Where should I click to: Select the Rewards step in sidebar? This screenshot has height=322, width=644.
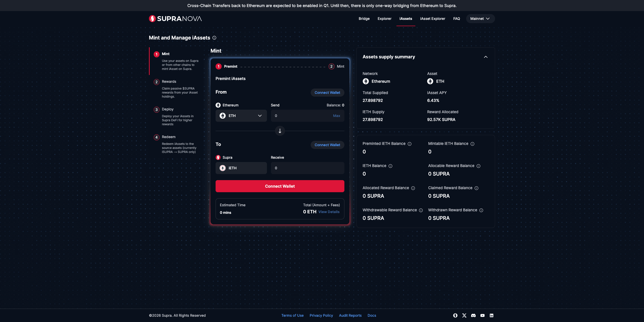coord(169,82)
